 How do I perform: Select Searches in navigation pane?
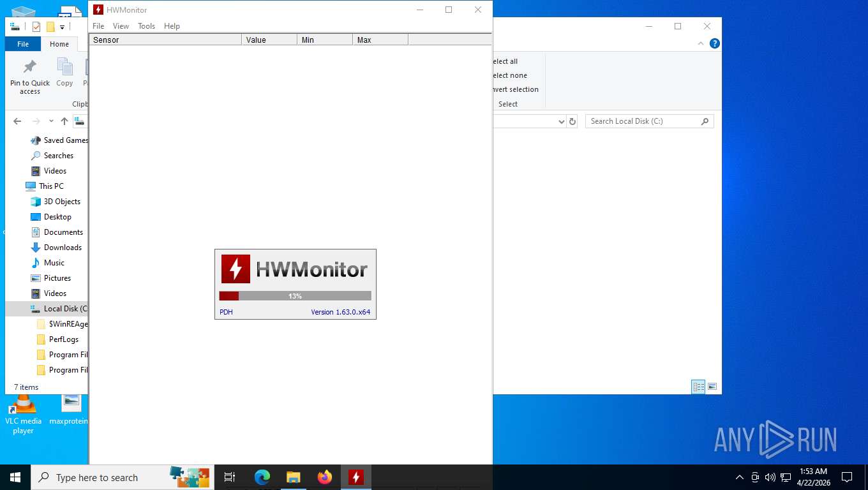tap(52, 156)
